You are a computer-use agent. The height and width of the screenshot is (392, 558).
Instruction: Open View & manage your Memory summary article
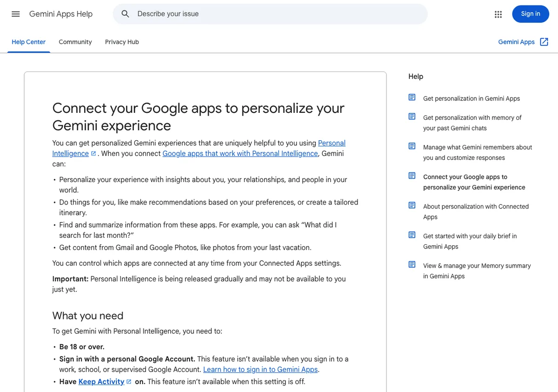477,271
